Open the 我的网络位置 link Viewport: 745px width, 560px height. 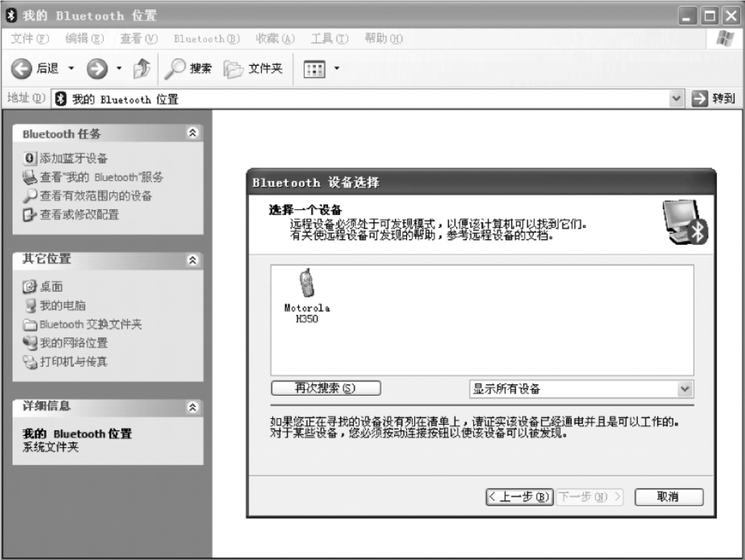click(x=74, y=343)
